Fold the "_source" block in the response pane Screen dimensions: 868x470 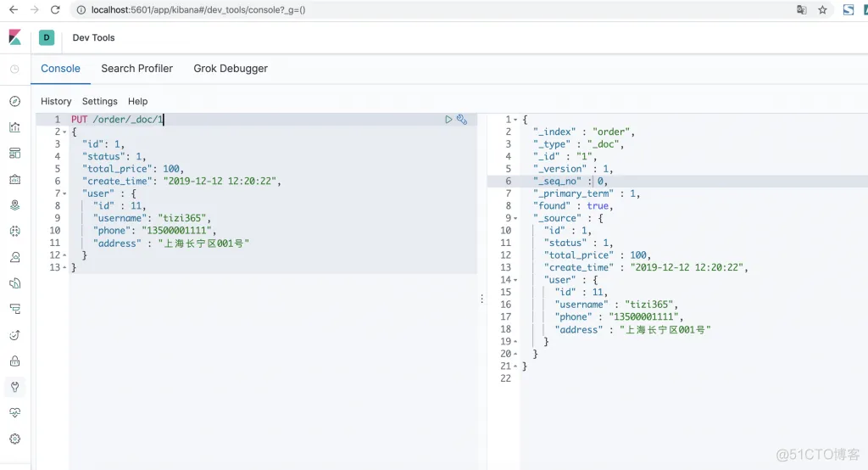(516, 218)
